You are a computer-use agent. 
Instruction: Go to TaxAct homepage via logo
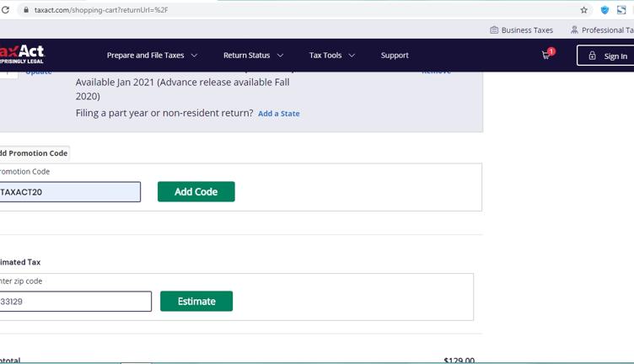[x=22, y=54]
